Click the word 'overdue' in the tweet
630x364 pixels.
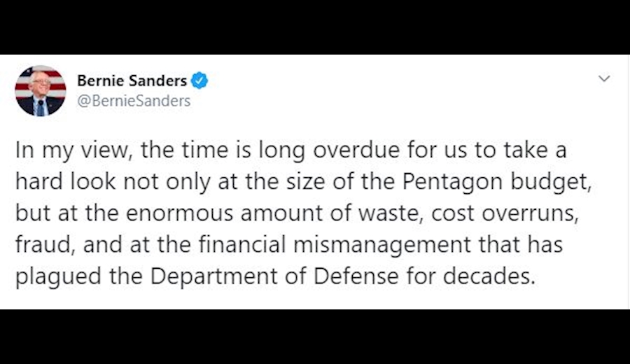(356, 150)
